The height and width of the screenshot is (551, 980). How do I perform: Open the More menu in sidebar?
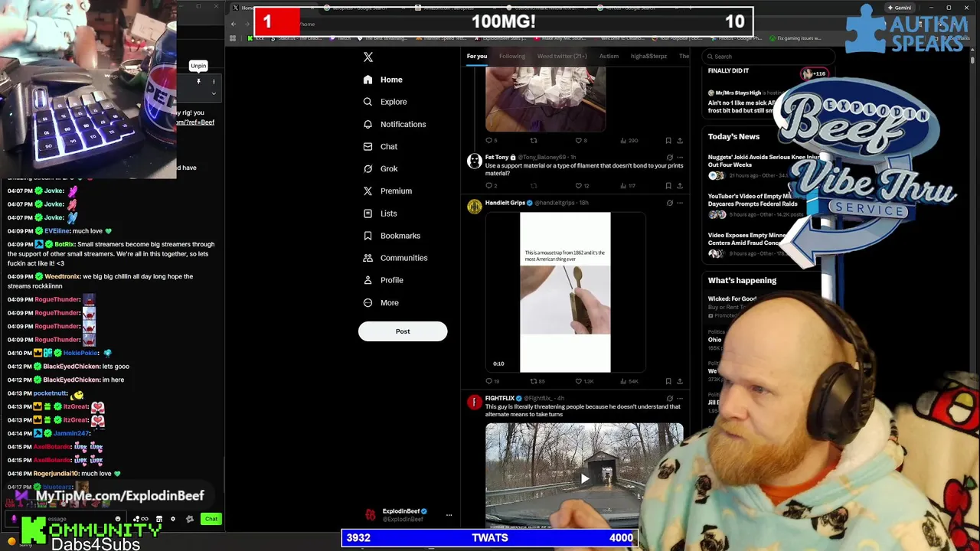point(381,302)
